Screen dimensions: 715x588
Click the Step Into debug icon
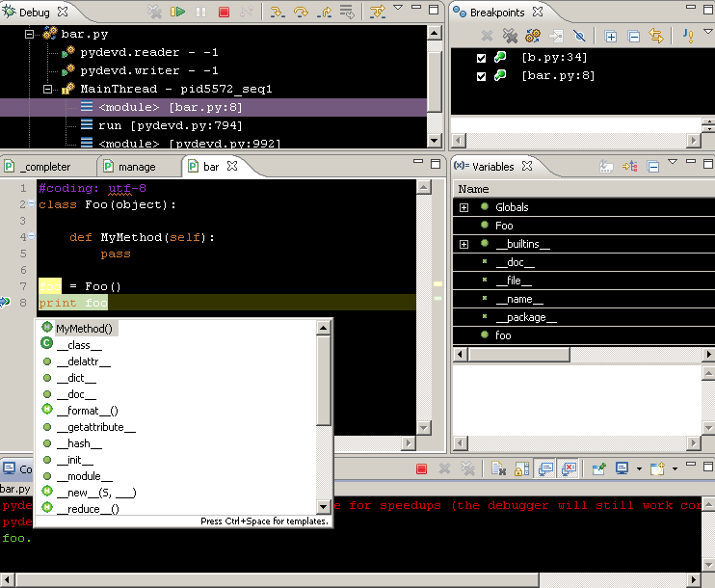[x=277, y=12]
